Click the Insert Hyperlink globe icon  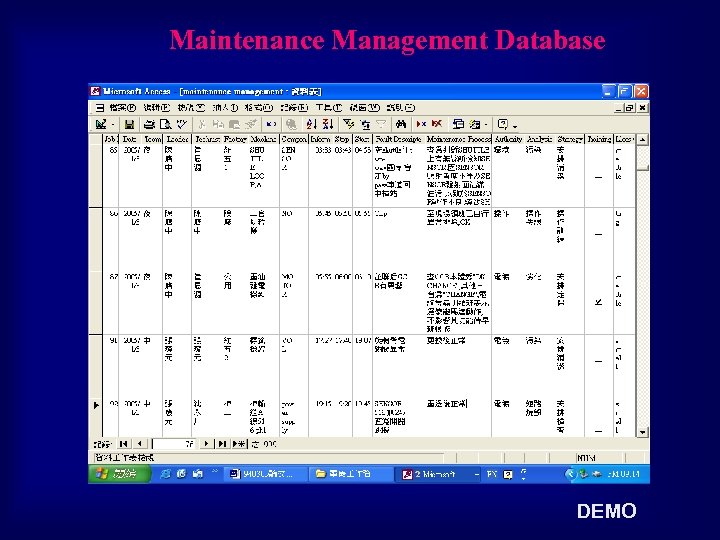point(291,124)
